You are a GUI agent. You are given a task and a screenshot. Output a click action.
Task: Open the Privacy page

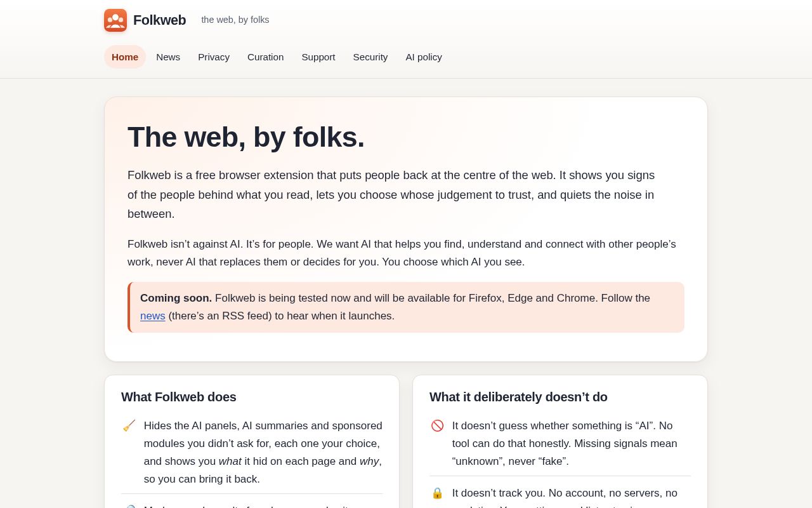(x=214, y=57)
